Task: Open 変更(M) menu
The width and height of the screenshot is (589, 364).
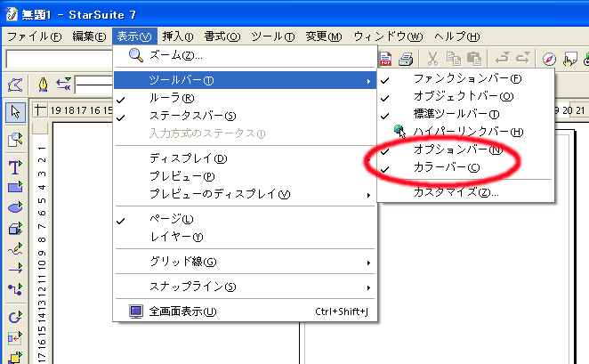Action: 324,36
